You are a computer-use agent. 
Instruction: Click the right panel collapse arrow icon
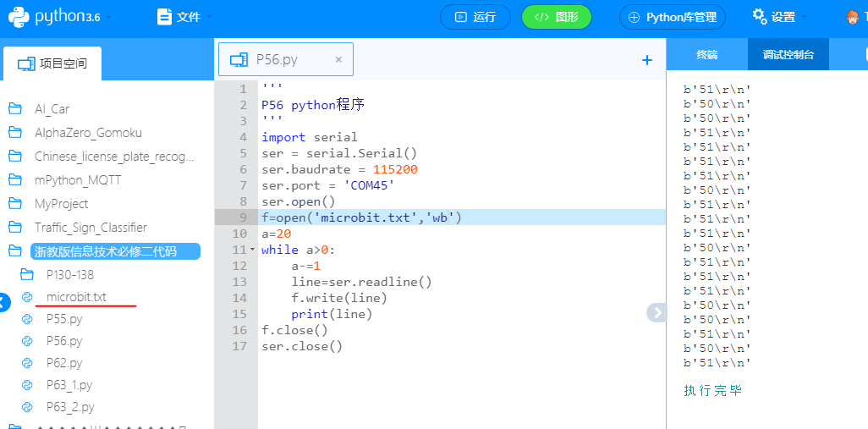tap(656, 312)
